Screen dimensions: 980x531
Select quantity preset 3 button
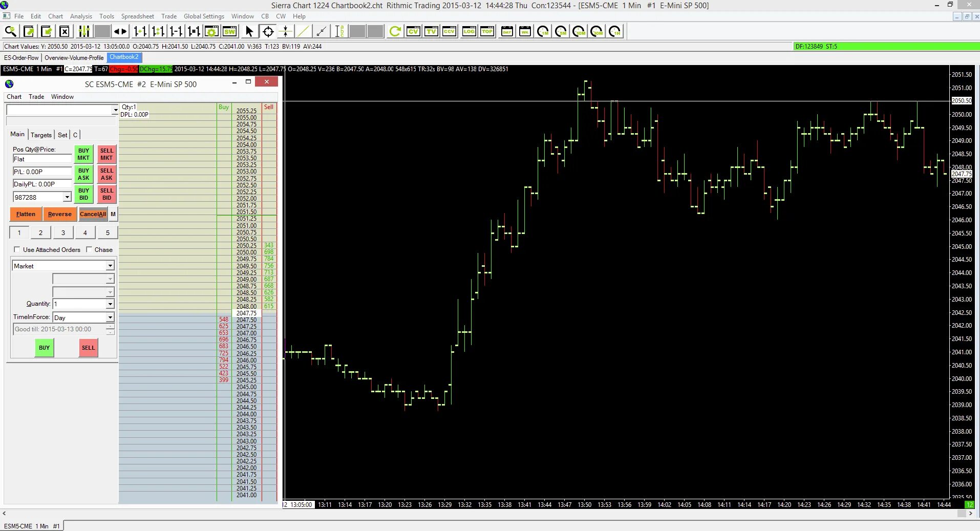pos(63,232)
